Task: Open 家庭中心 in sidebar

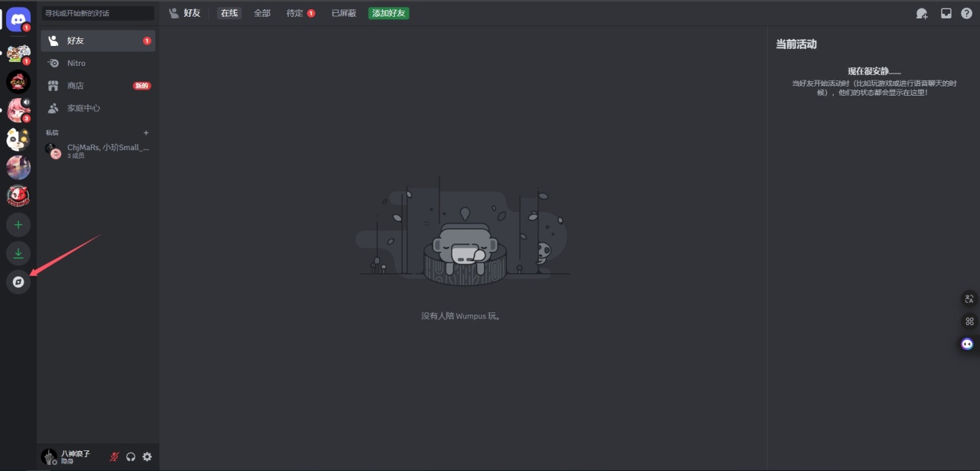Action: [98, 108]
